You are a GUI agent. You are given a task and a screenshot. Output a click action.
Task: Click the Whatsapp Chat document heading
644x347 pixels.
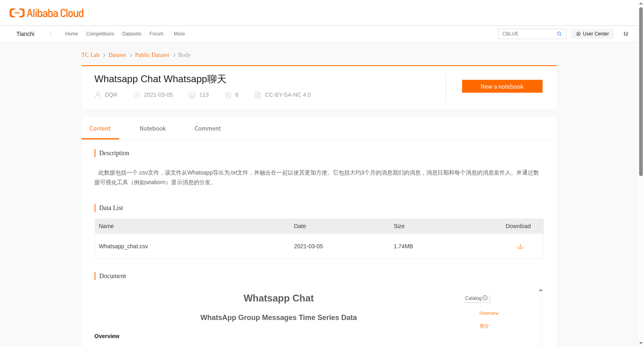279,298
